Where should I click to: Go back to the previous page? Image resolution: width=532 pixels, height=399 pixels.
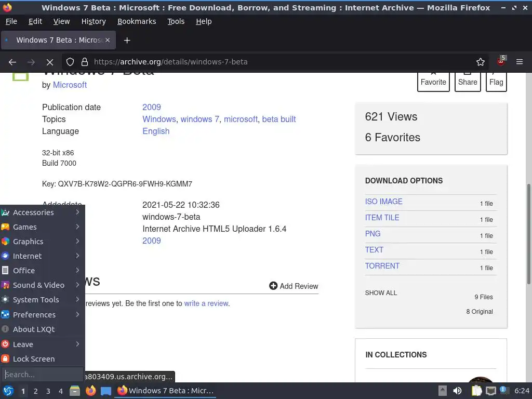[x=12, y=62]
